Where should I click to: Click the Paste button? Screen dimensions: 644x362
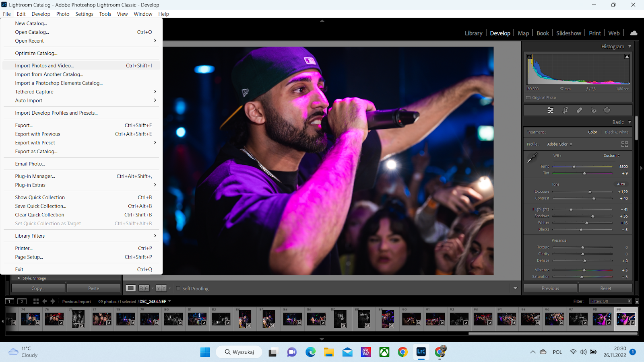click(x=93, y=288)
